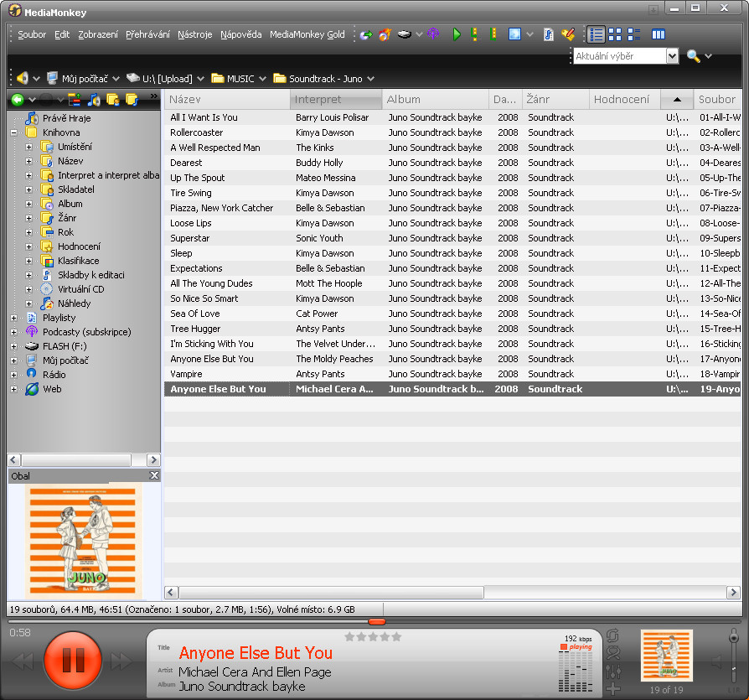
Task: Click the track list horizontal scrollbar
Action: point(332,593)
